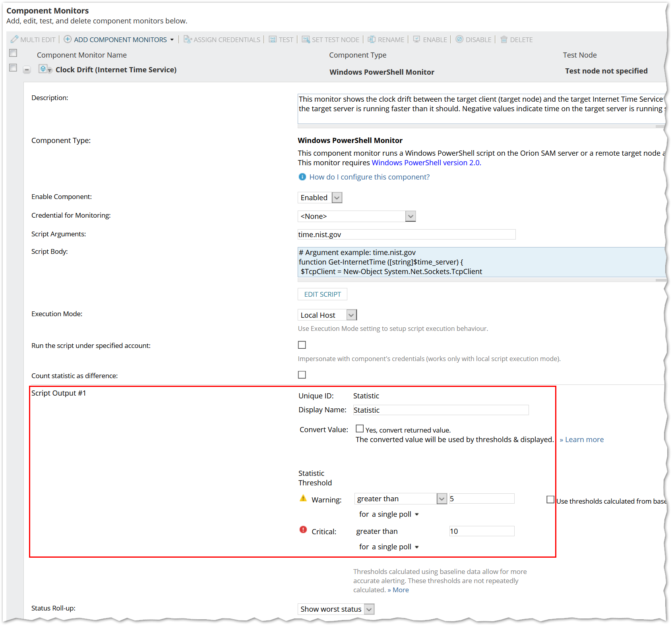
Task: Click DISABLE in the toolbar
Action: click(478, 40)
